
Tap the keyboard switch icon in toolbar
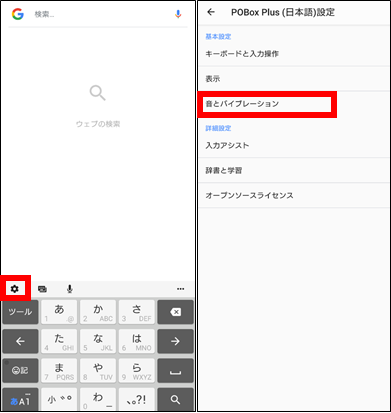coord(42,289)
